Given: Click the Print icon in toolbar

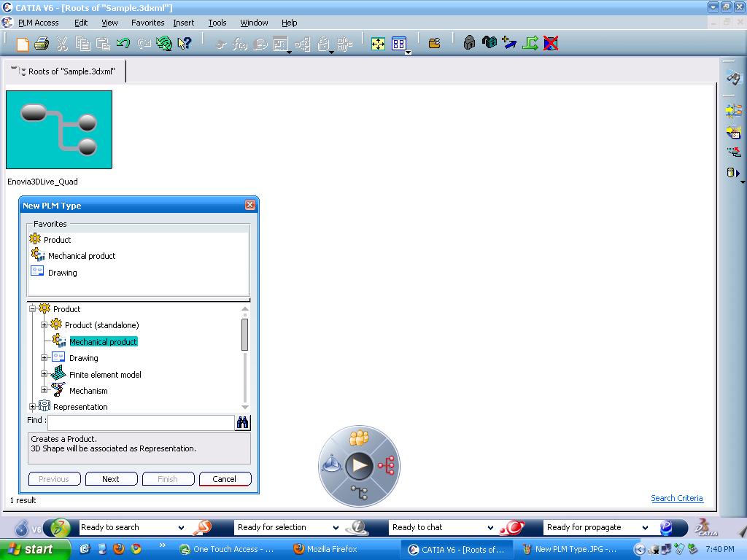Looking at the screenshot, I should click(42, 44).
